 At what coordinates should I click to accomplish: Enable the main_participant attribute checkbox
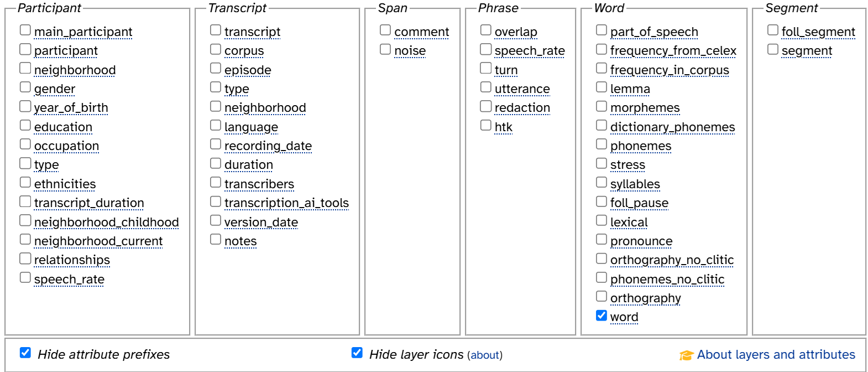click(25, 30)
